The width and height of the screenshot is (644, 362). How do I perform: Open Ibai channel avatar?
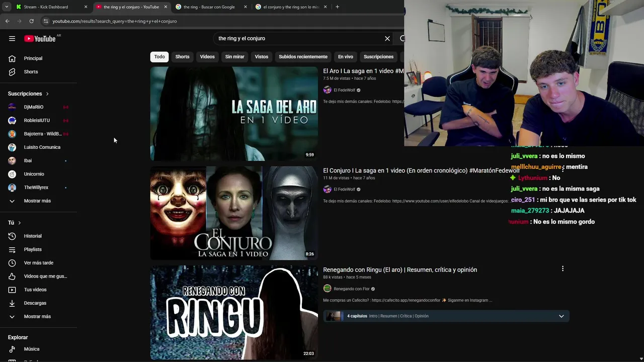point(12,161)
